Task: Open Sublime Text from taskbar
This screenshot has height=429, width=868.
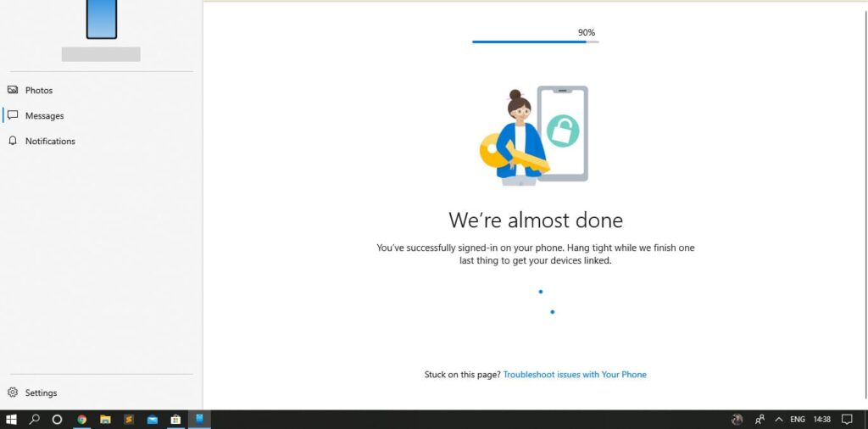Action: 129,419
